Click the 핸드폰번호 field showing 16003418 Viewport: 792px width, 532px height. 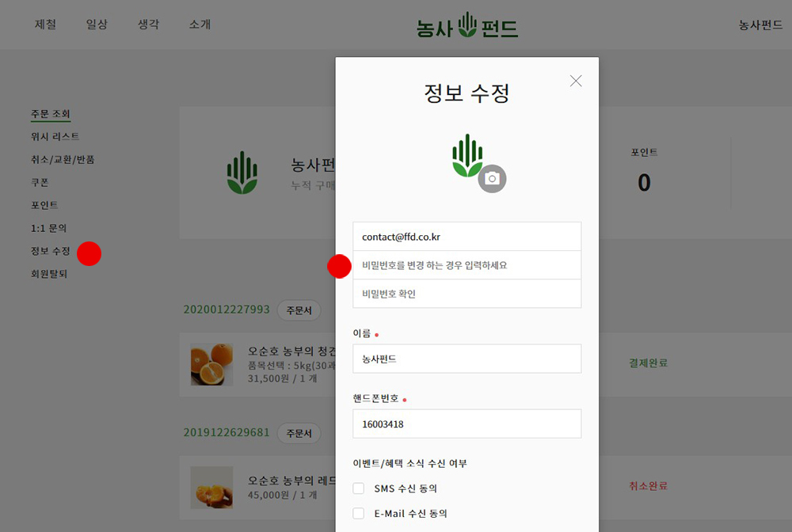click(467, 424)
